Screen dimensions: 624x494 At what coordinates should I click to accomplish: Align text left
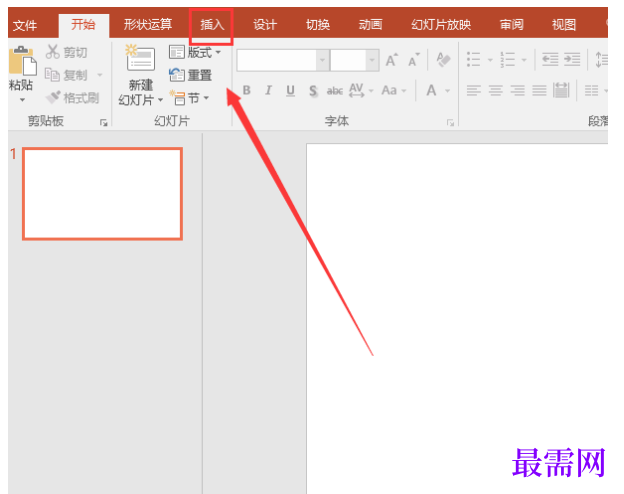(x=474, y=90)
